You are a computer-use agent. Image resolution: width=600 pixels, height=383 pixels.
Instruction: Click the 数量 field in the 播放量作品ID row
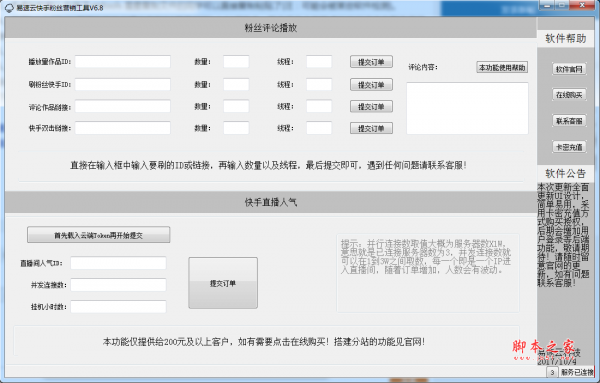click(x=236, y=62)
